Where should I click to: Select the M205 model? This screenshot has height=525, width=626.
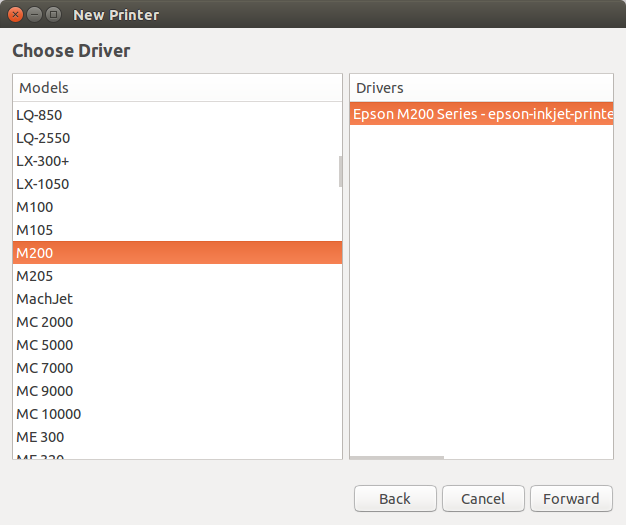[177, 276]
